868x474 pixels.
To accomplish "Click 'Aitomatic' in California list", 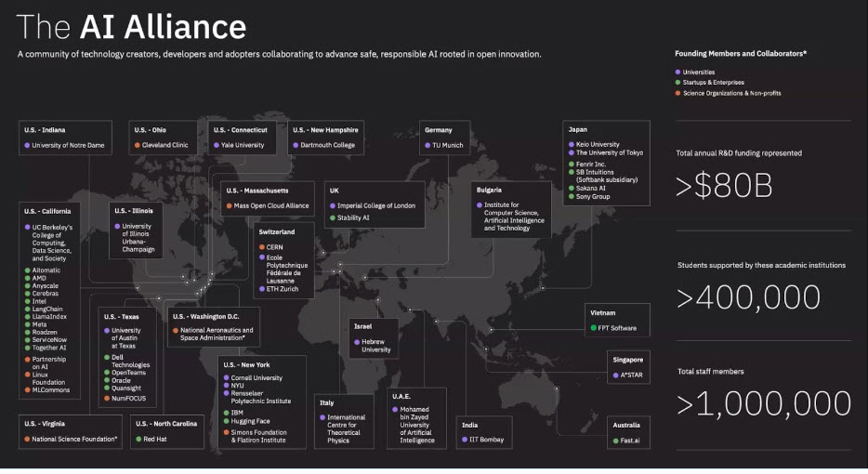I will 46,270.
